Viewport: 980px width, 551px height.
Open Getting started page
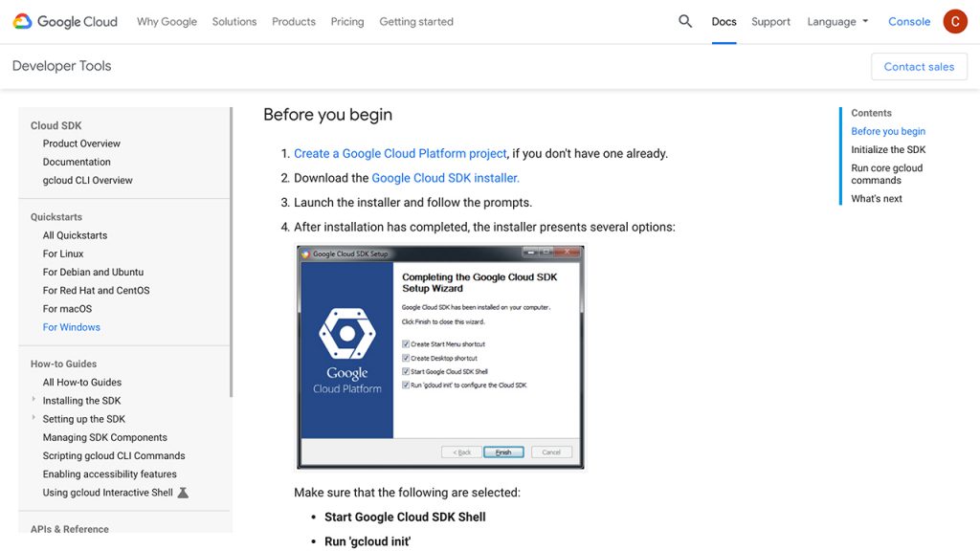(x=416, y=22)
